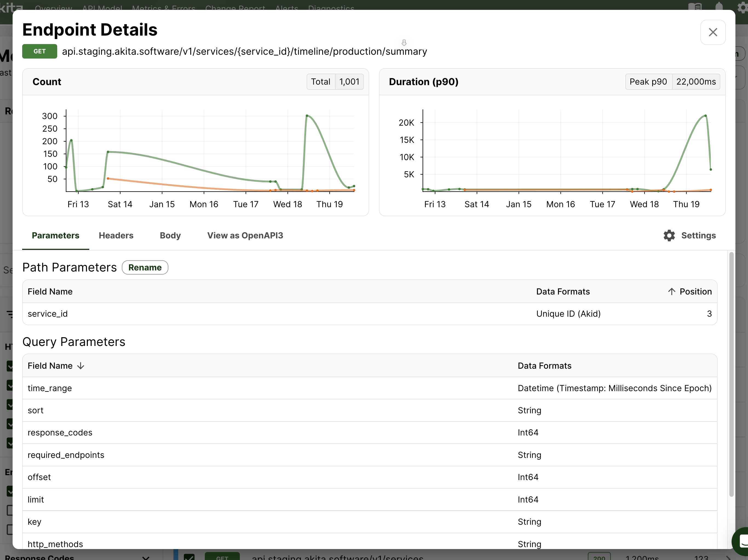Click the Settings gear icon beside tabs
This screenshot has height=560, width=748.
point(669,236)
